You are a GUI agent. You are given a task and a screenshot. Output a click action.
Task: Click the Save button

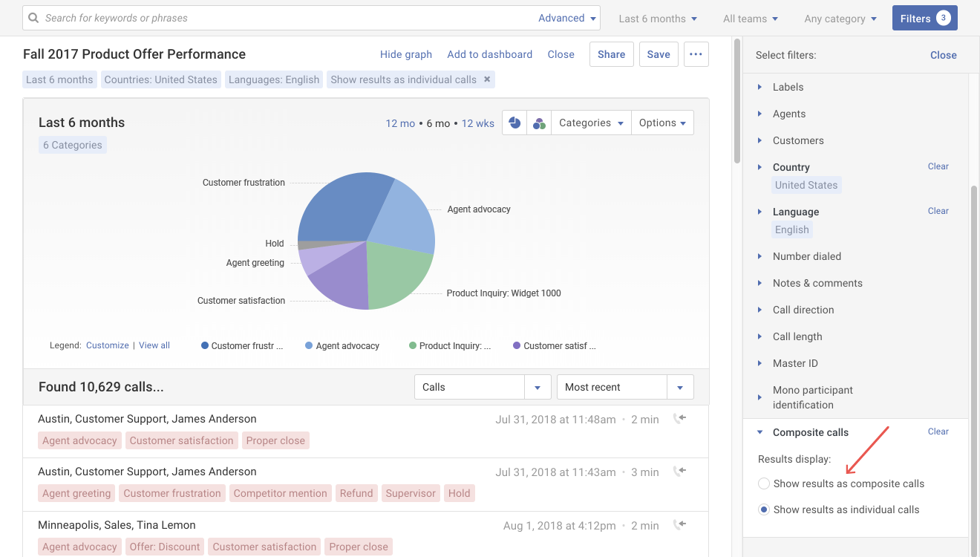658,54
